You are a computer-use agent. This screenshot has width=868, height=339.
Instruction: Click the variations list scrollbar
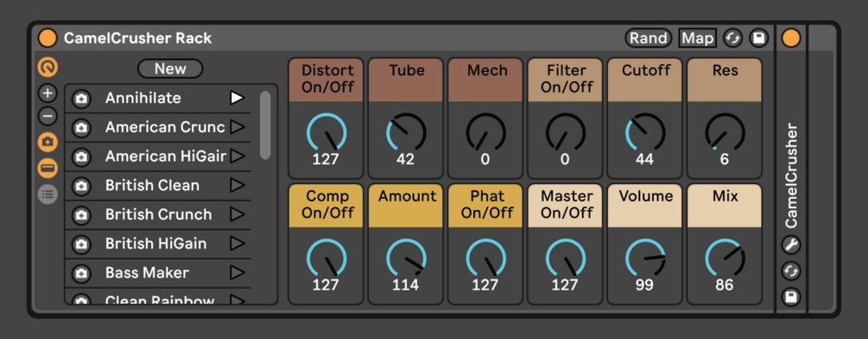tap(265, 125)
